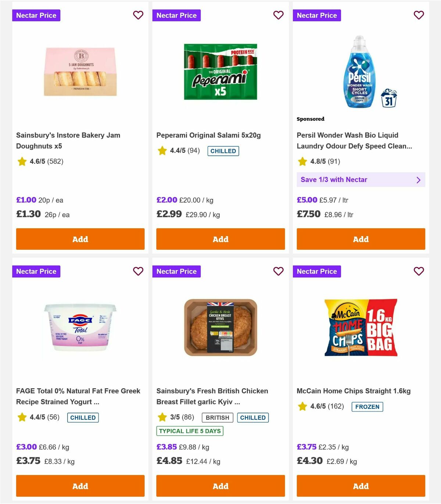This screenshot has width=441, height=504.
Task: Click the chicken Kyiv star rating icon
Action: [x=162, y=417]
